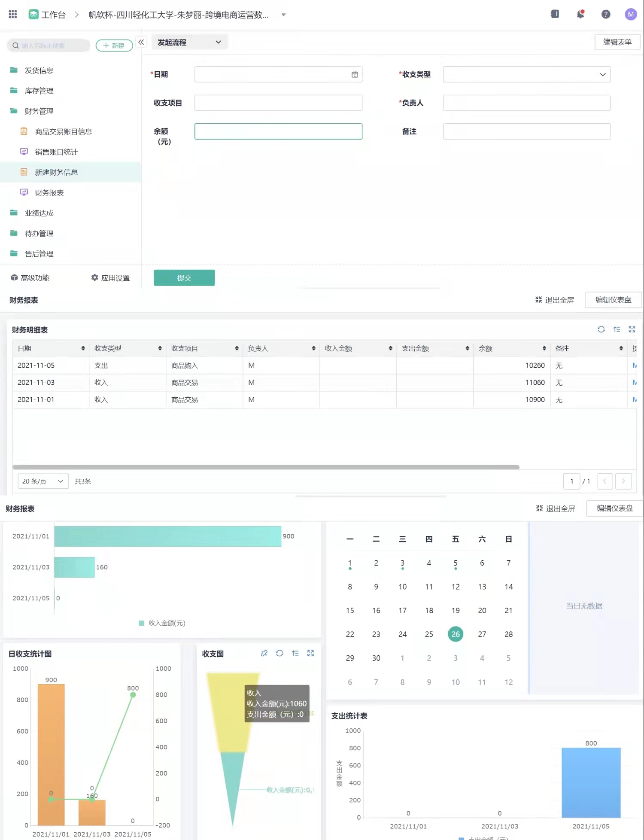644x840 pixels.
Task: Toggle sort on the 日期 column header
Action: click(83, 348)
